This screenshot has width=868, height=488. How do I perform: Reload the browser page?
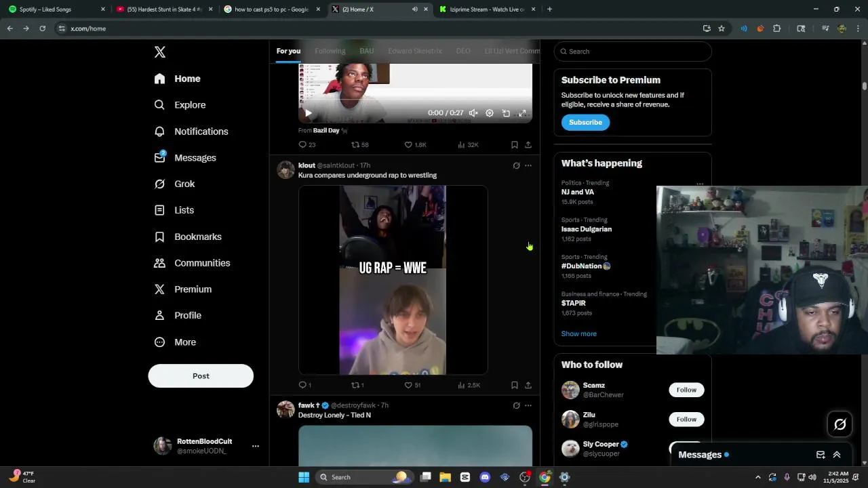click(x=42, y=28)
